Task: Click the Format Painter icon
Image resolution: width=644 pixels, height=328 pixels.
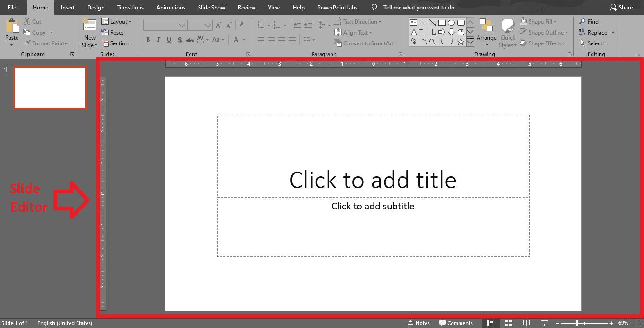Action: click(47, 43)
